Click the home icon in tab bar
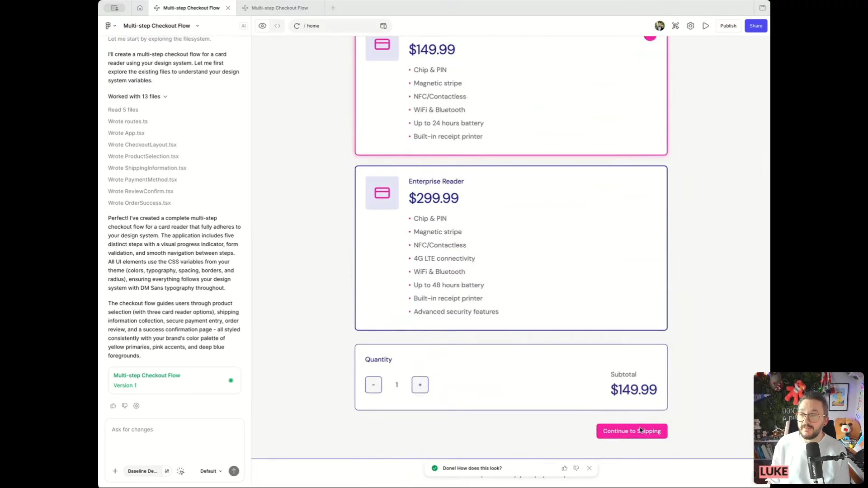Screen dimensions: 868x488 [140, 8]
